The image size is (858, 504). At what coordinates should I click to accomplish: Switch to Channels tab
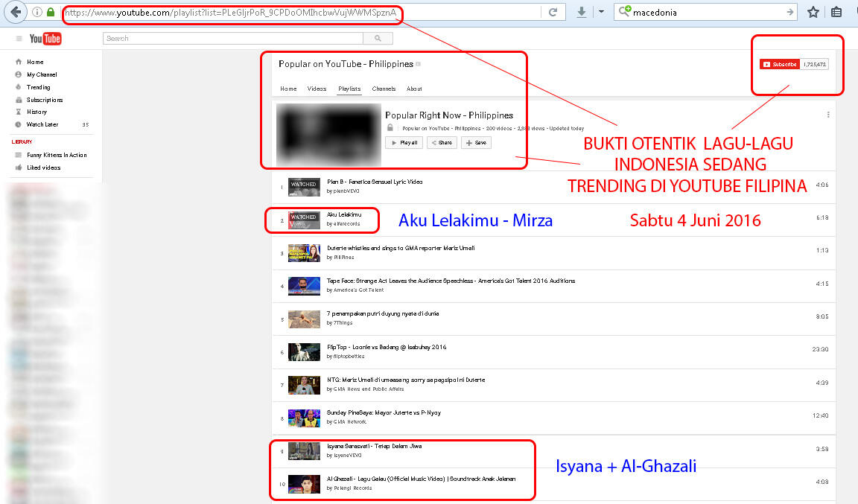384,89
